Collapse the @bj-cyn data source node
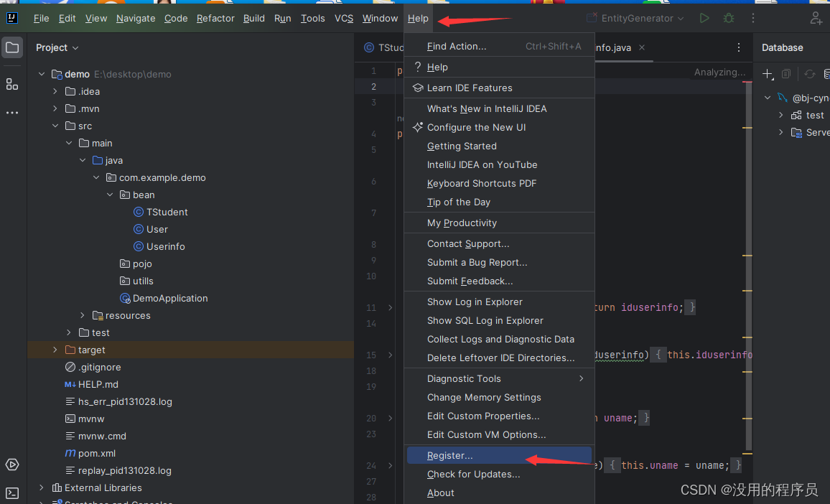Viewport: 830px width, 504px height. (768, 98)
